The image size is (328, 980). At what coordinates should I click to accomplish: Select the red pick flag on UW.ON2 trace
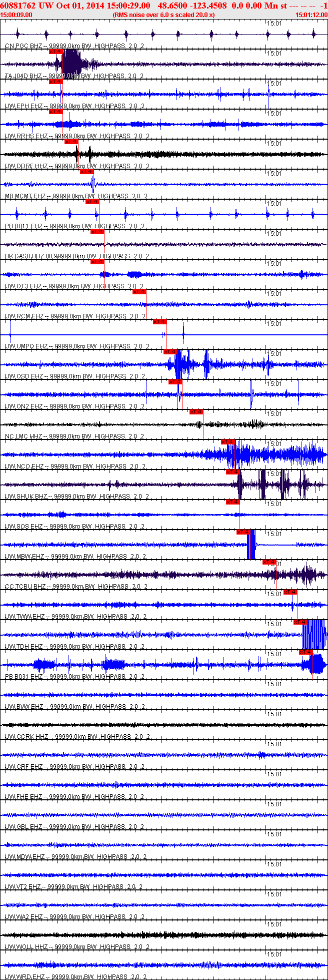coord(175,381)
